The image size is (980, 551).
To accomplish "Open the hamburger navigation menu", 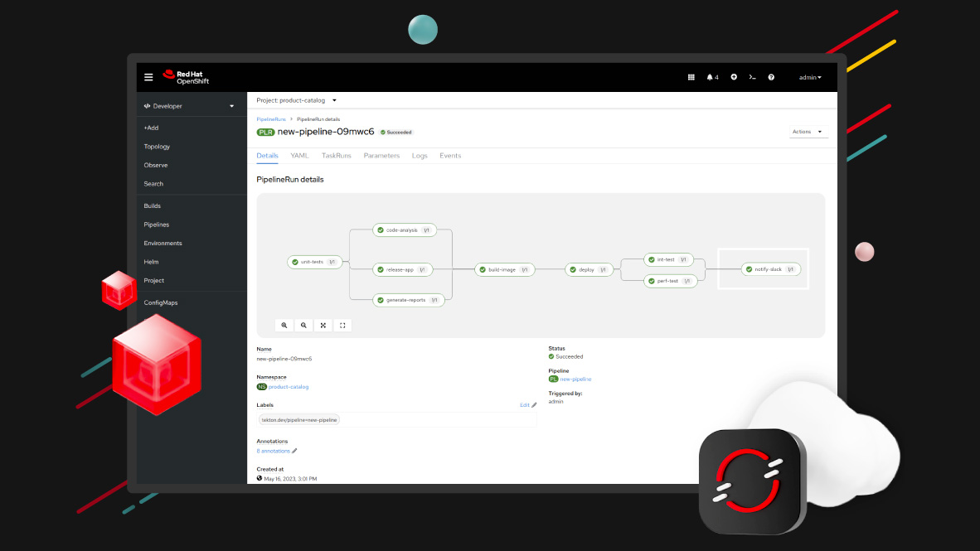I will [x=148, y=77].
